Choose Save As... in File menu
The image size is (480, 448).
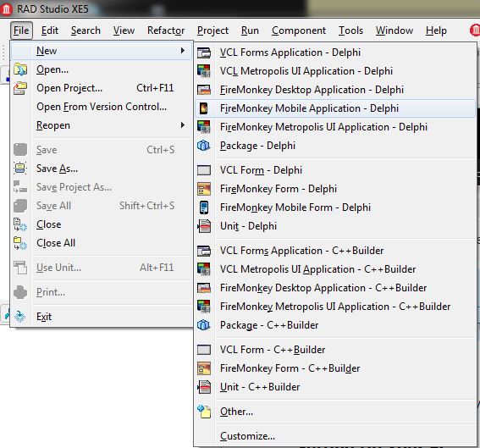[x=102, y=169]
